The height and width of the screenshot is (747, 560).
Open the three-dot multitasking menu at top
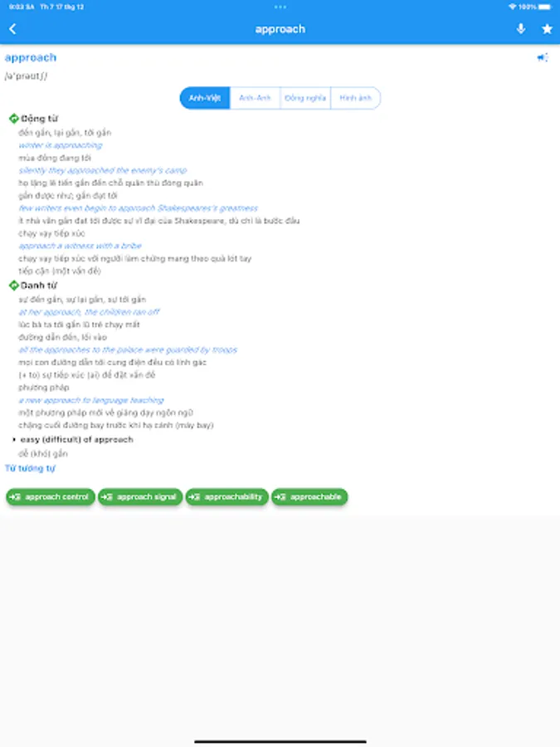[280, 7]
